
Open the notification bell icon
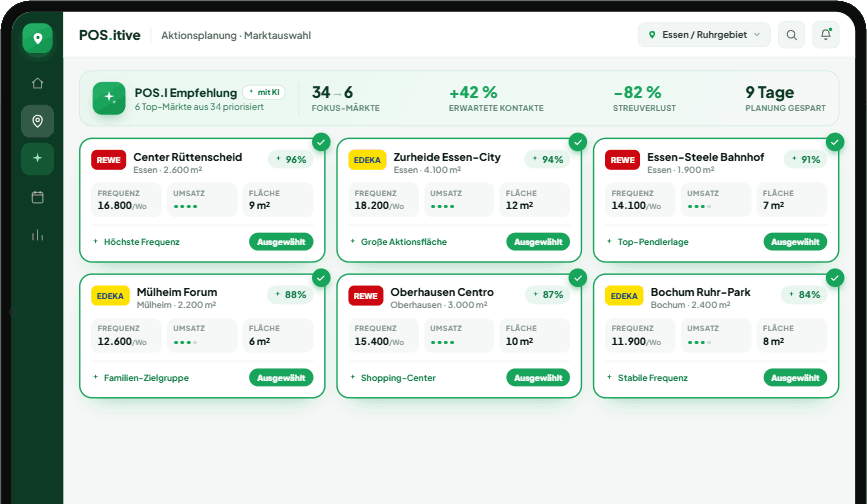pos(826,35)
